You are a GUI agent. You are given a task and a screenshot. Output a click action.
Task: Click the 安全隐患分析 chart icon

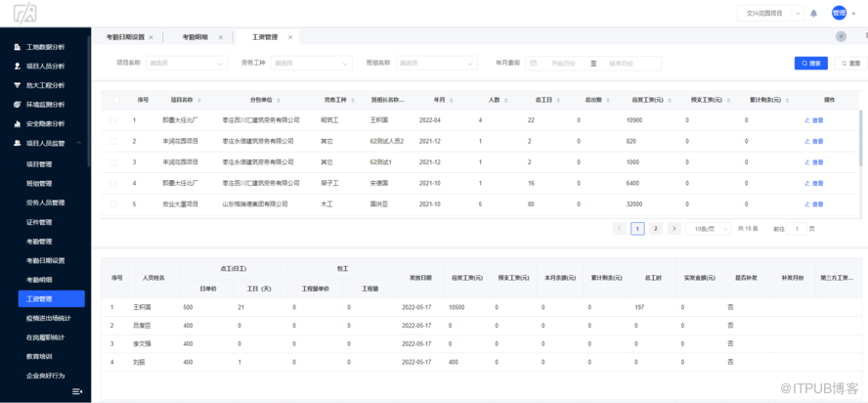[x=17, y=124]
